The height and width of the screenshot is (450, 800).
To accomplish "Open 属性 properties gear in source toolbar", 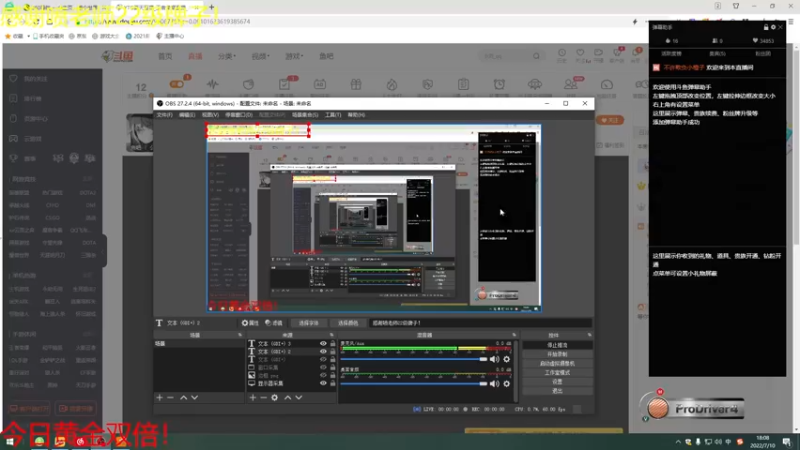I will pos(250,323).
